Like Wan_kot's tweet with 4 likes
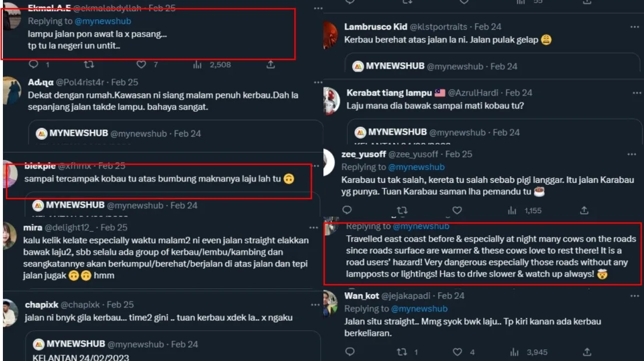 (458, 352)
